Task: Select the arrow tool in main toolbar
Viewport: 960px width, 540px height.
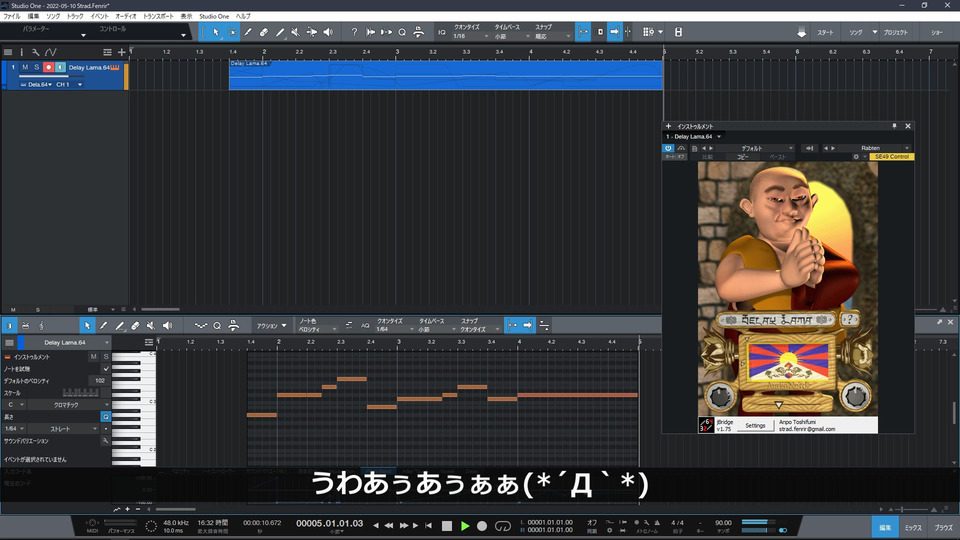Action: (216, 32)
